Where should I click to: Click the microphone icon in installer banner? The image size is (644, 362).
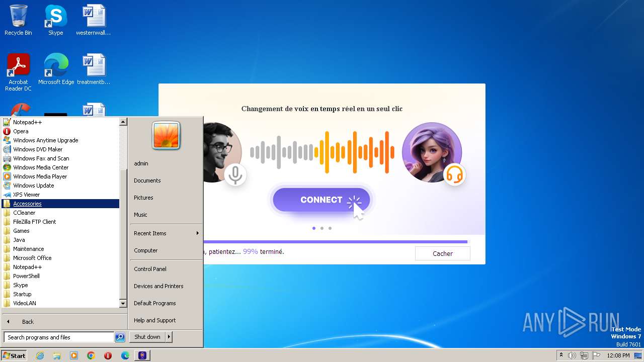pyautogui.click(x=235, y=175)
